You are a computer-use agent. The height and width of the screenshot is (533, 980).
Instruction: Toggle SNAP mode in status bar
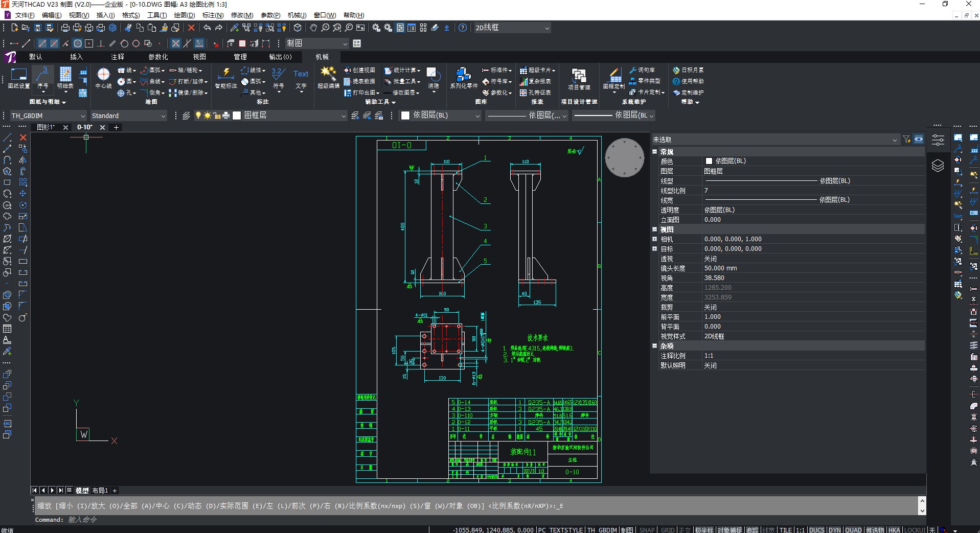[x=647, y=530]
